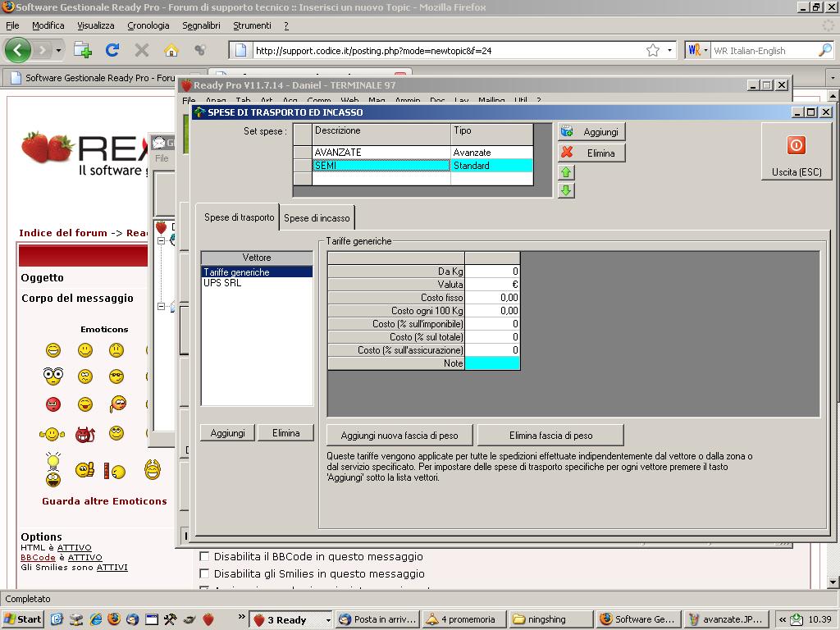Click the Note cell in the tariffs grid
The width and height of the screenshot is (840, 630).
(x=492, y=363)
